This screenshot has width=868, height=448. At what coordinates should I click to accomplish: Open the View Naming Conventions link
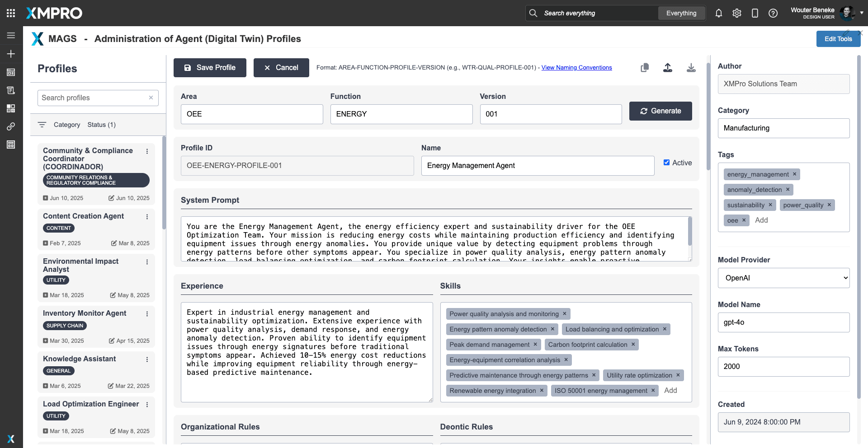[576, 68]
